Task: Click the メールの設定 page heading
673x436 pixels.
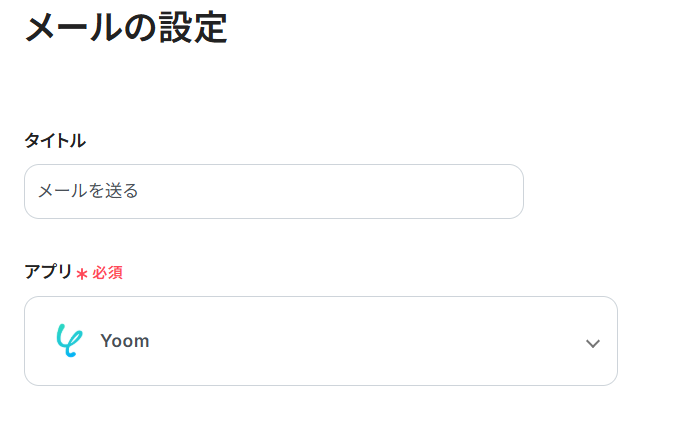Action: tap(126, 27)
